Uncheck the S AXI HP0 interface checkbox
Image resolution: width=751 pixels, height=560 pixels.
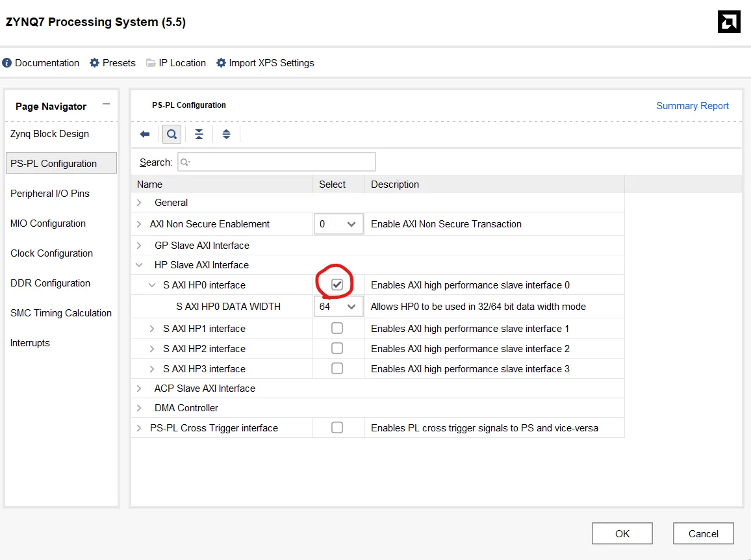tap(337, 285)
